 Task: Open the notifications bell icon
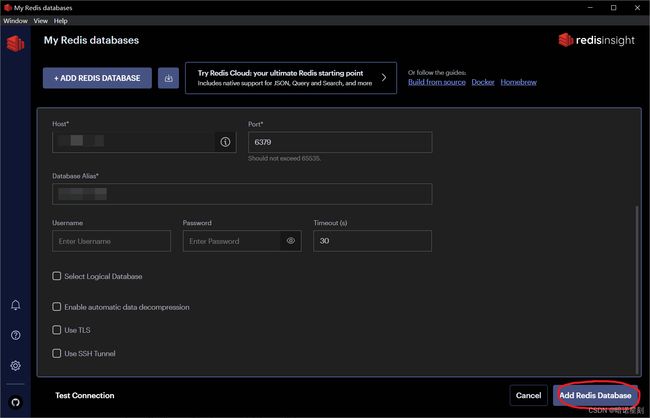tap(15, 305)
